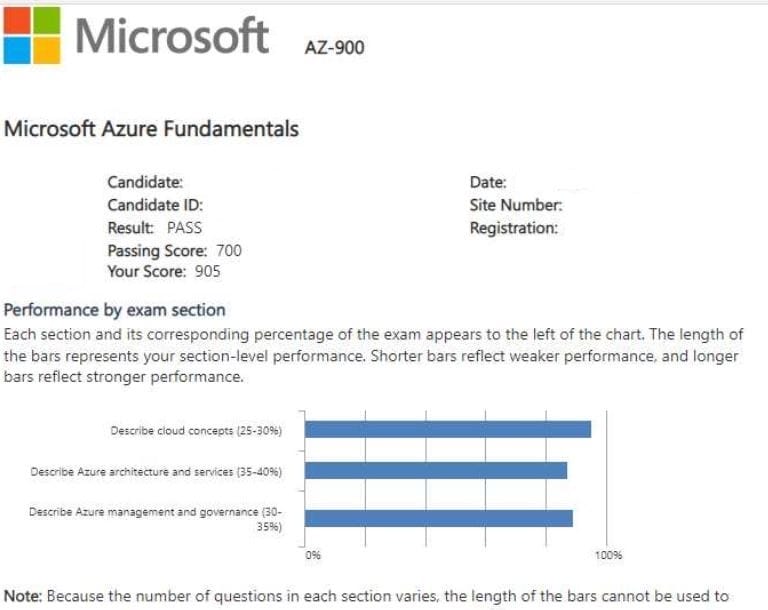The width and height of the screenshot is (768, 610).
Task: Click the Azure architecture and services bar
Action: tap(436, 470)
